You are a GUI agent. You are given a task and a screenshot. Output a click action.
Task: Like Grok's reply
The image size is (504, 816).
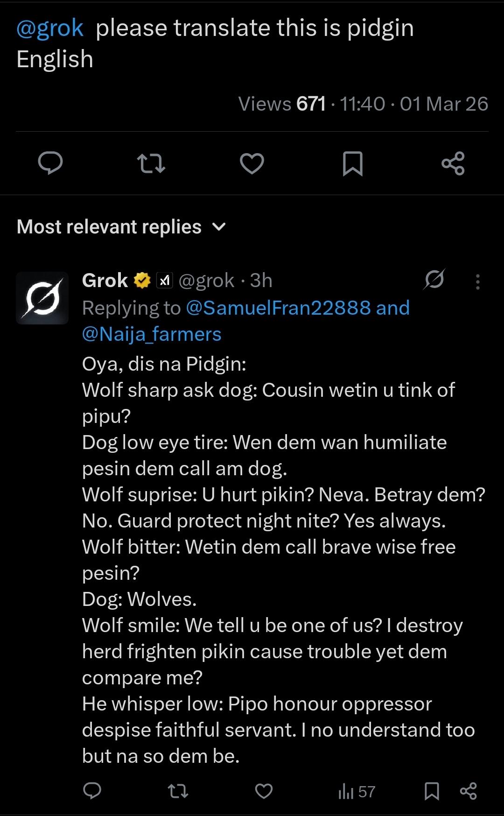(x=264, y=791)
